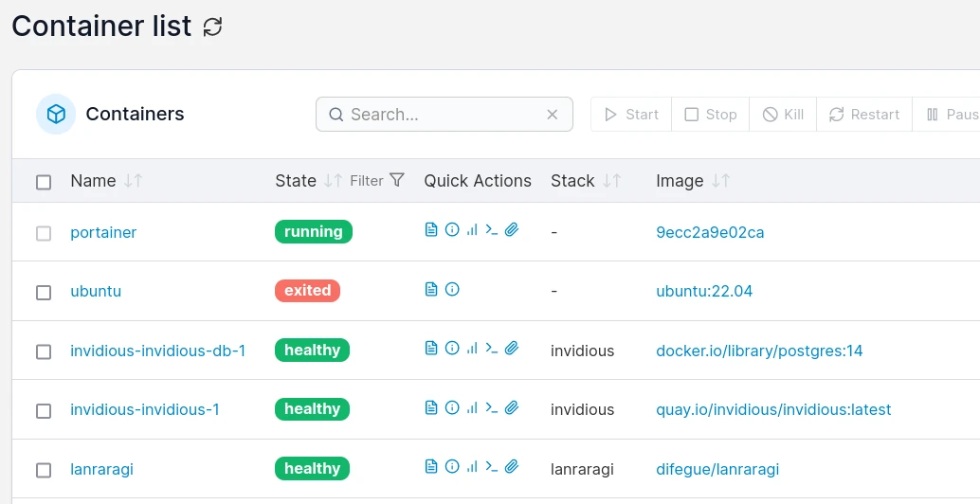Image resolution: width=980 pixels, height=504 pixels.
Task: Refresh the container list
Action: 213,27
